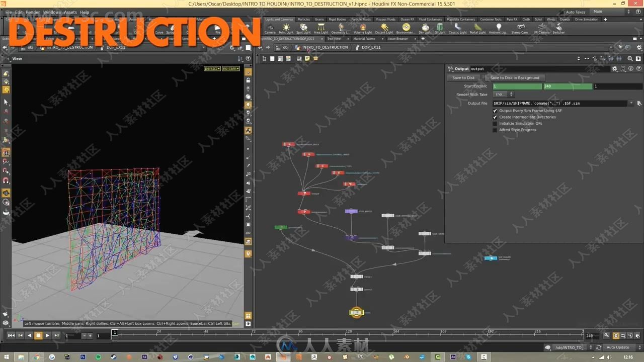This screenshot has width=644, height=362.
Task: Click the current frame marker on timeline
Action: click(x=115, y=332)
